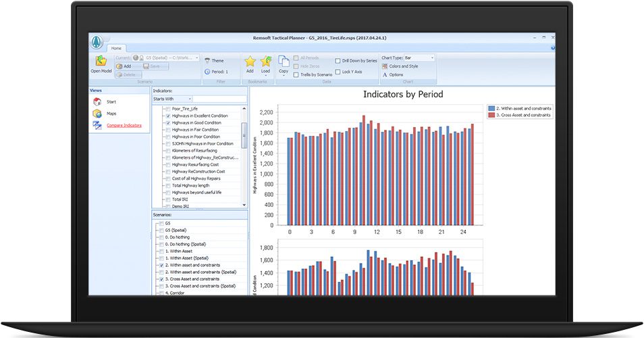Image resolution: width=644 pixels, height=338 pixels.
Task: Check Kilometers of Resurfacing indicator
Action: pos(168,151)
